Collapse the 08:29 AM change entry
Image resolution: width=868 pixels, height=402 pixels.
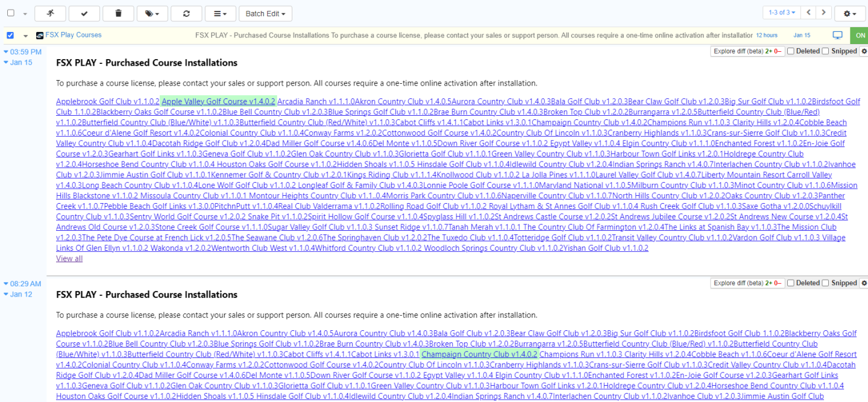point(22,284)
